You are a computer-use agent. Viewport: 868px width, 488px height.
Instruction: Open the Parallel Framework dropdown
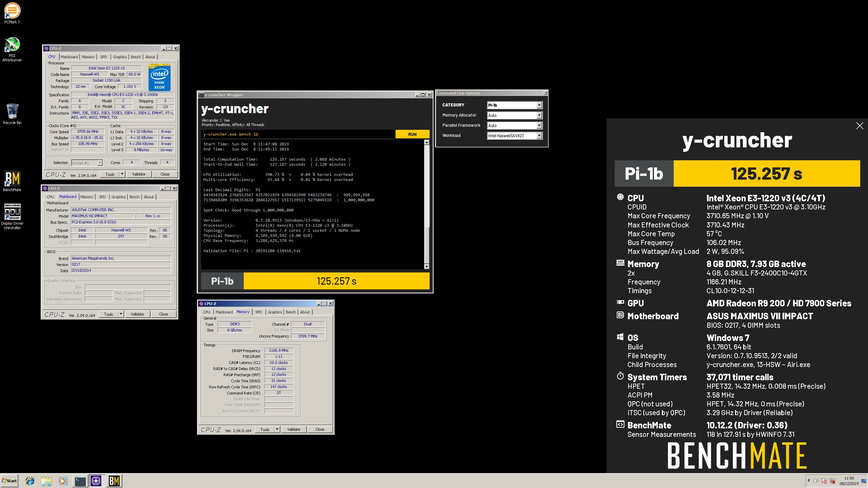pos(515,125)
